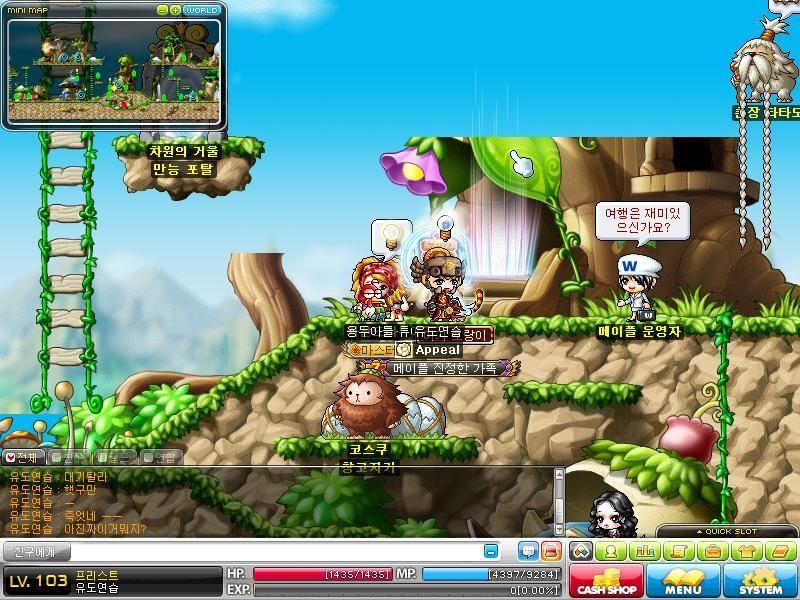Click the EXP progress bar
Viewport: 800px width, 600px height.
point(407,590)
